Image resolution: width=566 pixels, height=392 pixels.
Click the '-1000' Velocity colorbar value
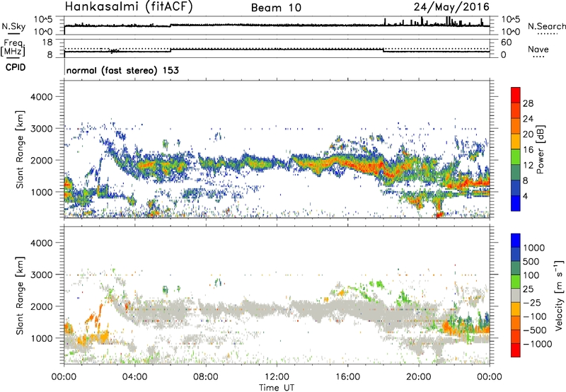coord(537,344)
